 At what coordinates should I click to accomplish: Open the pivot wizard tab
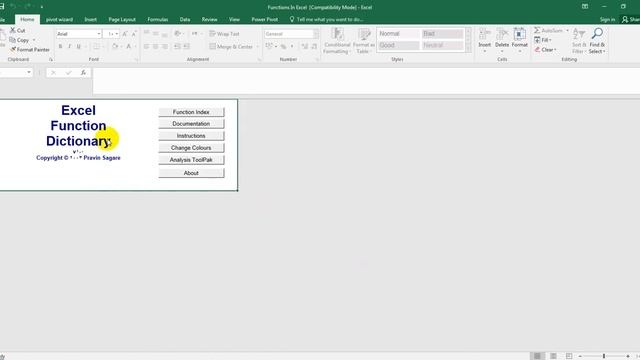coord(59,19)
